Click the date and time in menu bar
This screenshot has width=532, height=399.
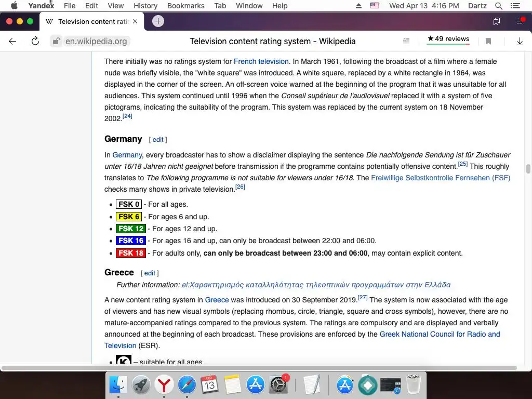tap(424, 6)
